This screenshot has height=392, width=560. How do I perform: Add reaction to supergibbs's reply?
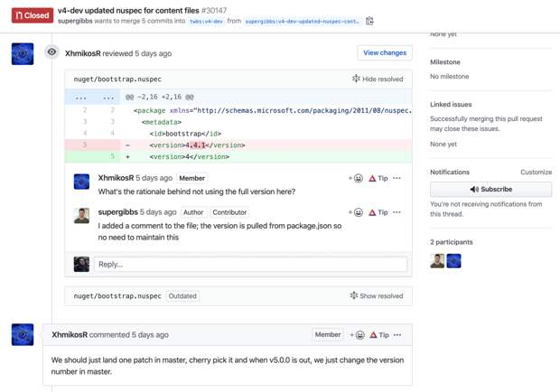[x=356, y=212]
